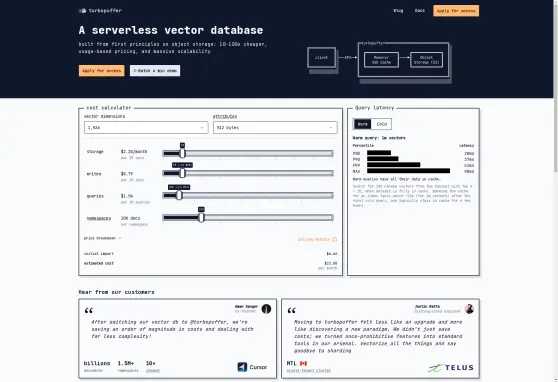Click the attributes label above the dropdown
The height and width of the screenshot is (382, 558).
click(225, 116)
